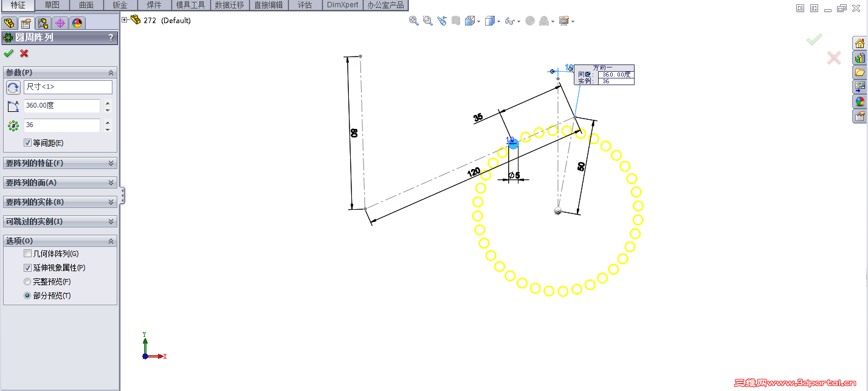868x391 pixels.
Task: Open the View Palette tab
Action: pos(859,88)
